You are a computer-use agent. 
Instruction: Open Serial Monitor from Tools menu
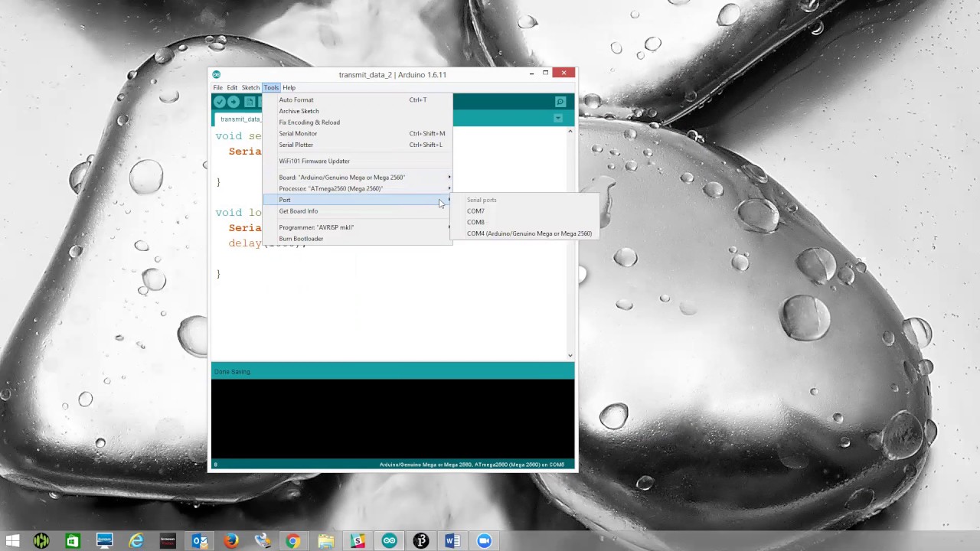(358, 133)
